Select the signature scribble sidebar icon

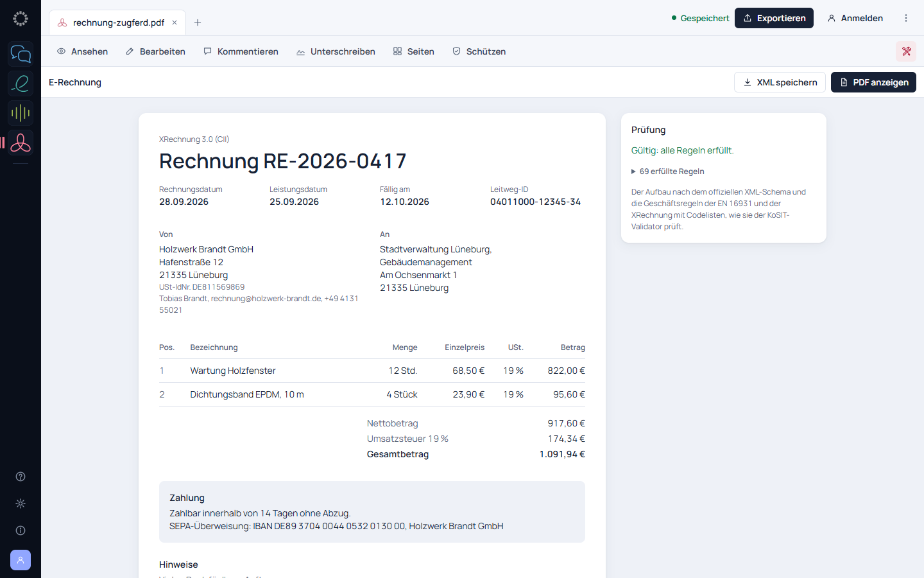coord(21,83)
